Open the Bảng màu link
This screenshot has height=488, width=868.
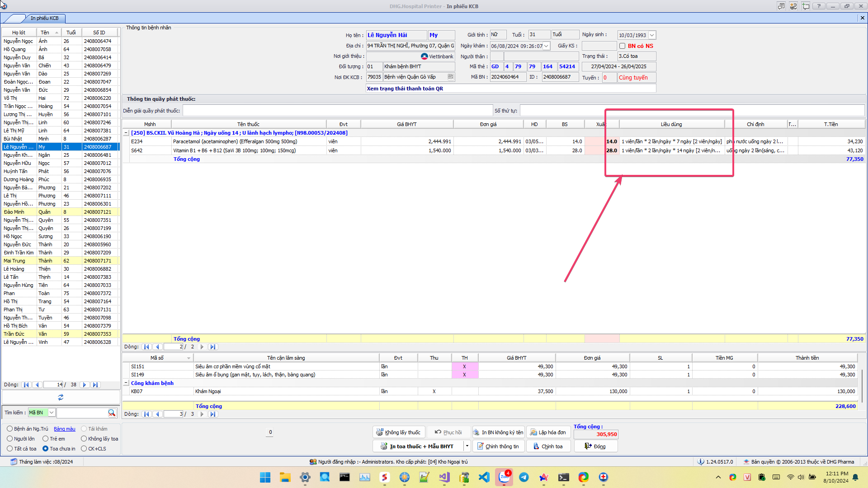65,429
